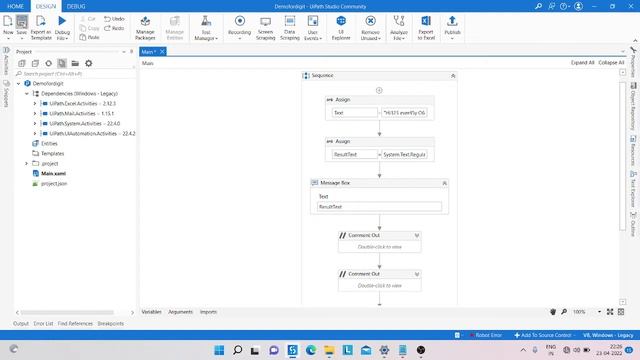Screen dimensions: 640x360
Task: Collapse the Dependencies tree node
Action: click(x=27, y=93)
